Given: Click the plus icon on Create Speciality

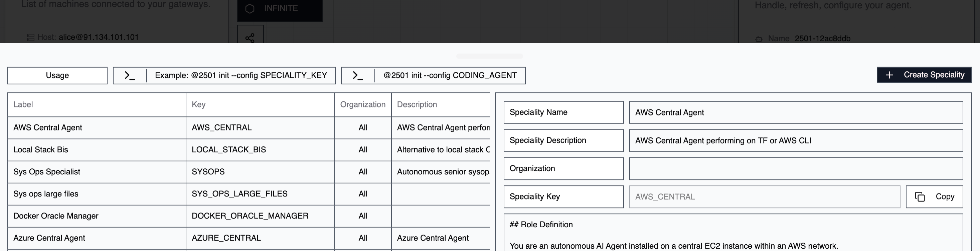Looking at the screenshot, I should (889, 75).
